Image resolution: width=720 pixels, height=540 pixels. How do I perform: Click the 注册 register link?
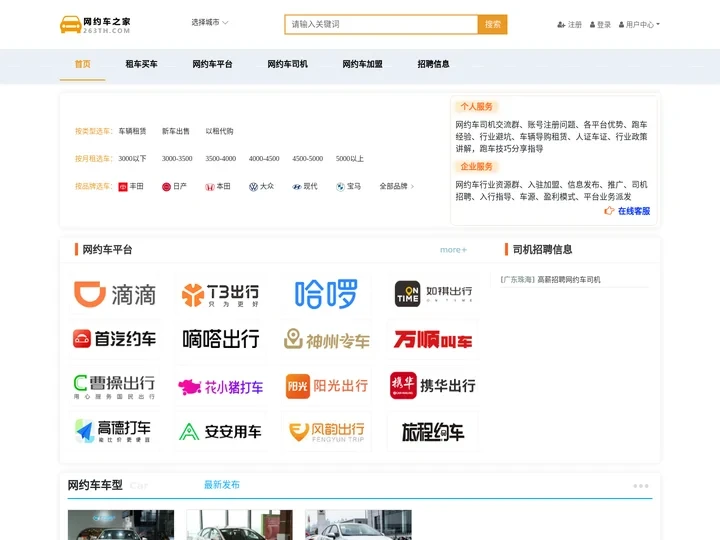[569, 25]
